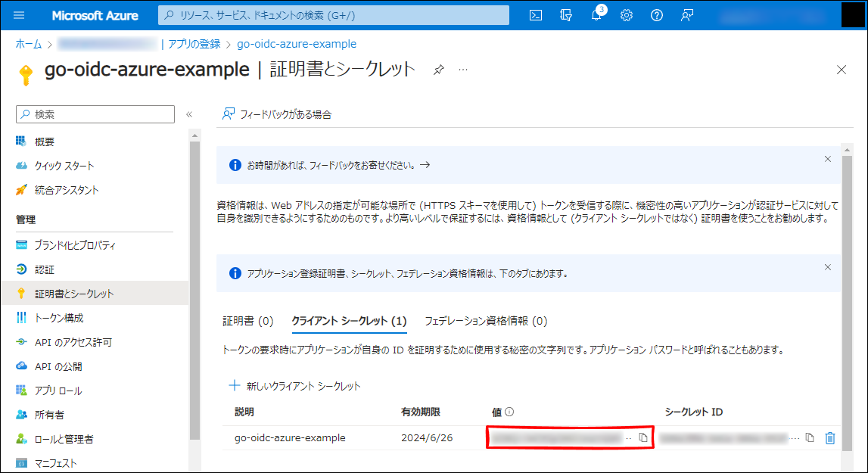The height and width of the screenshot is (473, 868).
Task: Pin the 証明書とシークレット page
Action: 438,70
